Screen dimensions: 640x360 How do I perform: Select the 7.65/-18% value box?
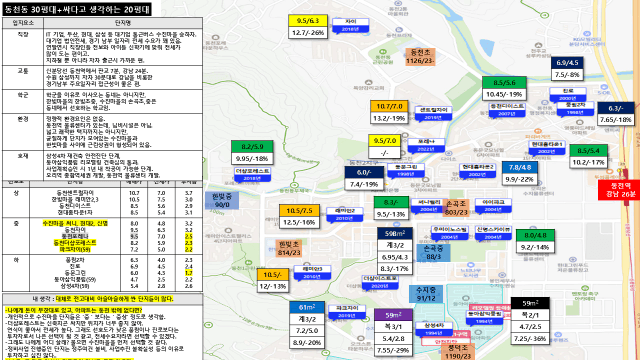616,120
